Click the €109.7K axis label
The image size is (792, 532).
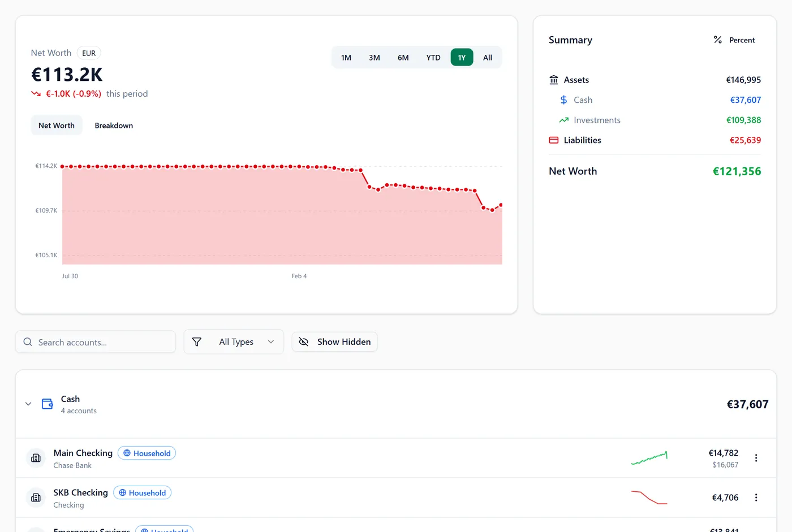pyautogui.click(x=46, y=210)
